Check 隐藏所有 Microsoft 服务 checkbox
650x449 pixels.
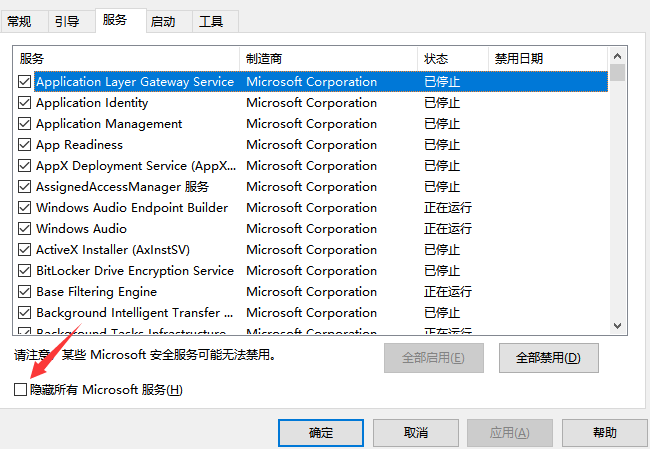[21, 389]
